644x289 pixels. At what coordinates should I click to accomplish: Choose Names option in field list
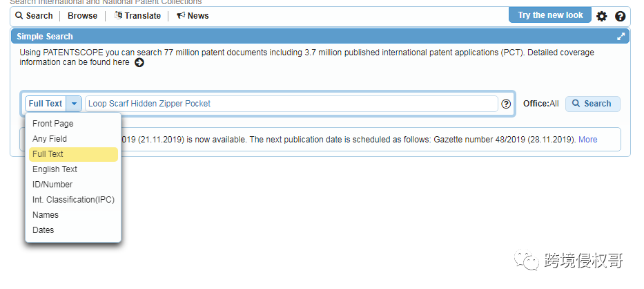[73, 215]
